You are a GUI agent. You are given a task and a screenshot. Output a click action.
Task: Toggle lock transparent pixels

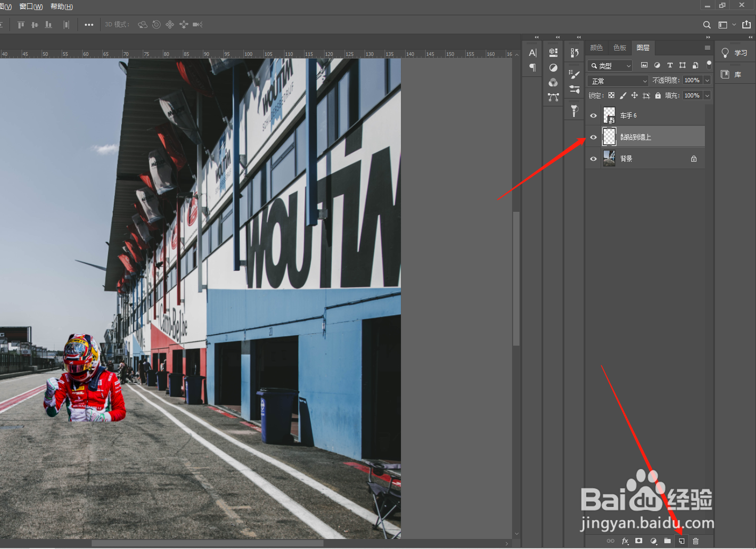[611, 95]
